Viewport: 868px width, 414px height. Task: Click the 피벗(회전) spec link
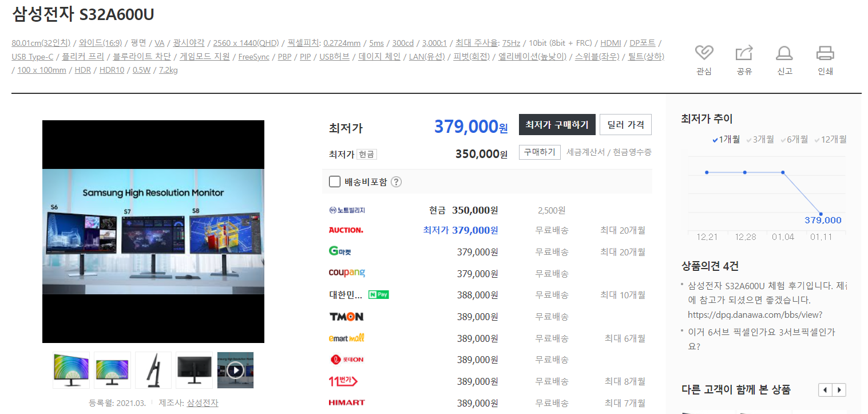(471, 57)
